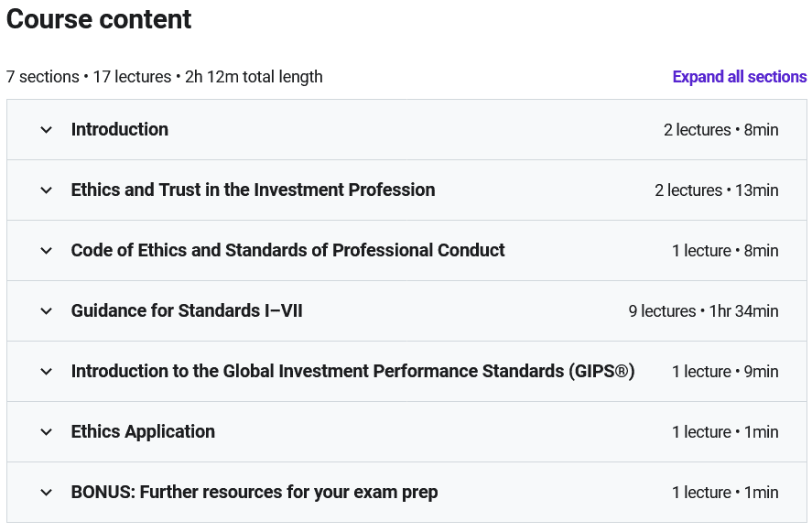Expand Guidance for Standards I–VII heading
This screenshot has height=532, width=812.
(187, 311)
